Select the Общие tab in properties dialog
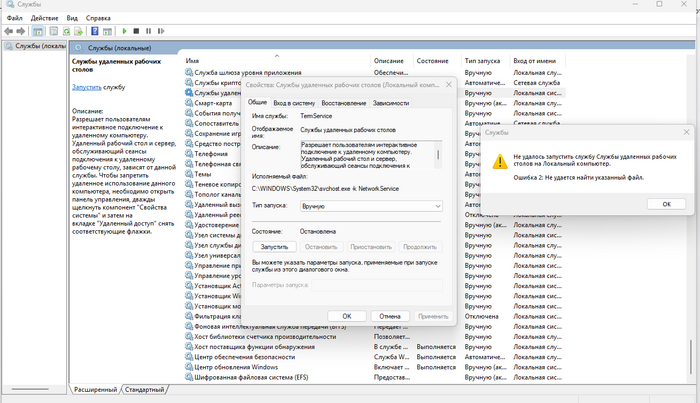The image size is (700, 403). (258, 102)
